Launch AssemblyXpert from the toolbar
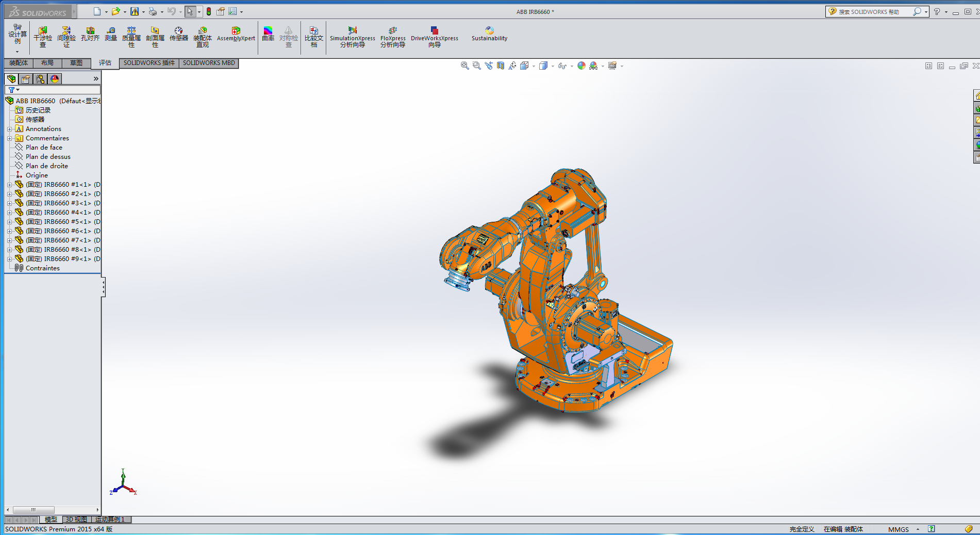This screenshot has width=980, height=535. (x=236, y=35)
